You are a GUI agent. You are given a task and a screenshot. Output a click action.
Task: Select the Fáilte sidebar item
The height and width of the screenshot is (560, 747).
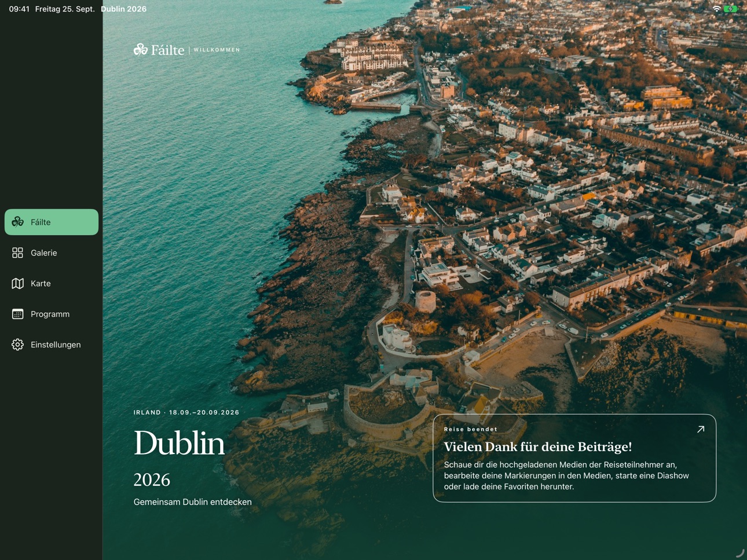(52, 222)
